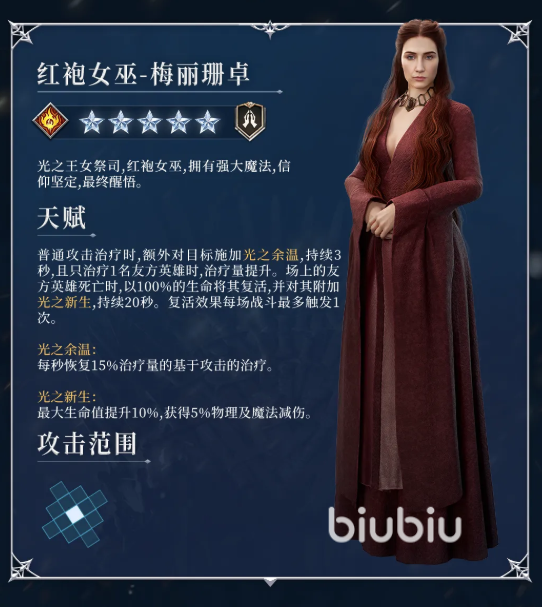Select the third rarity star
The height and width of the screenshot is (607, 542).
point(150,122)
